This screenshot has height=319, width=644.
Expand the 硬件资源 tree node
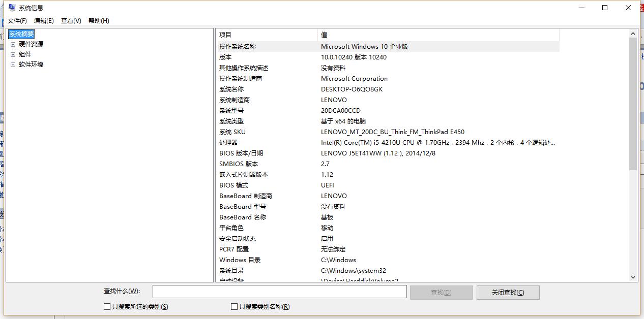[13, 44]
